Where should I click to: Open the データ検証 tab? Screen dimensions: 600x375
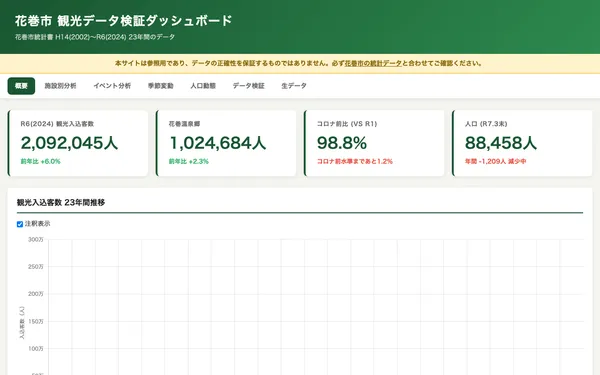point(249,86)
